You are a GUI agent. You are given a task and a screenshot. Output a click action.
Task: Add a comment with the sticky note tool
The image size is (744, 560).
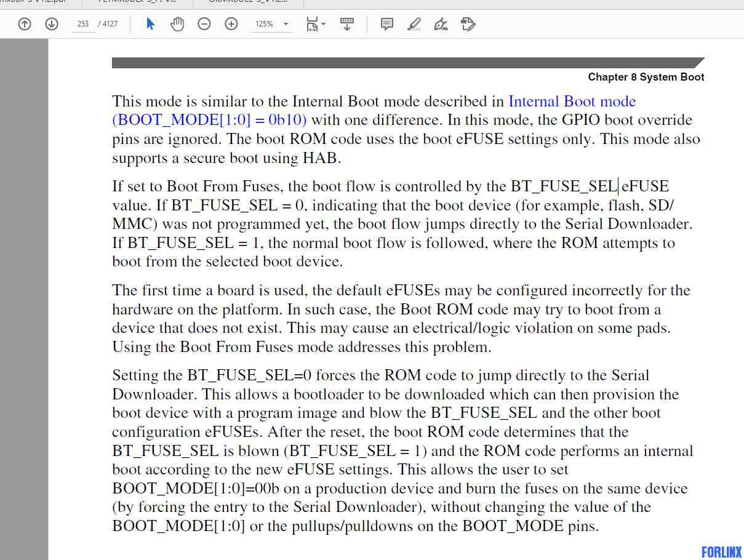click(386, 25)
